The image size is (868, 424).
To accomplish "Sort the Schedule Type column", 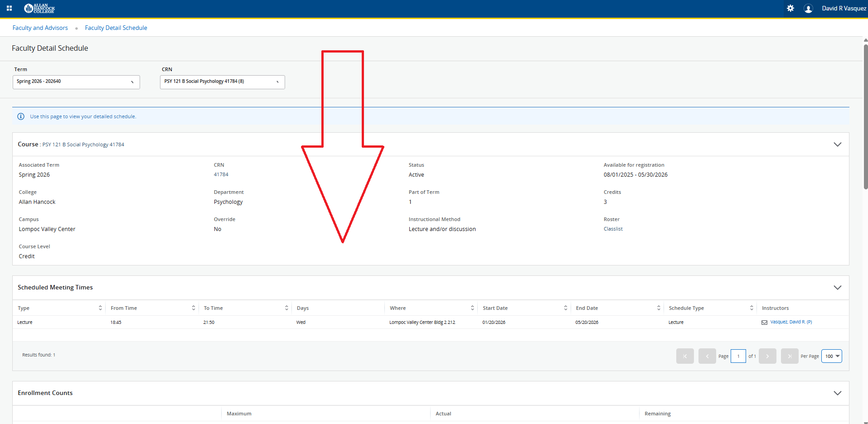I will pyautogui.click(x=751, y=308).
